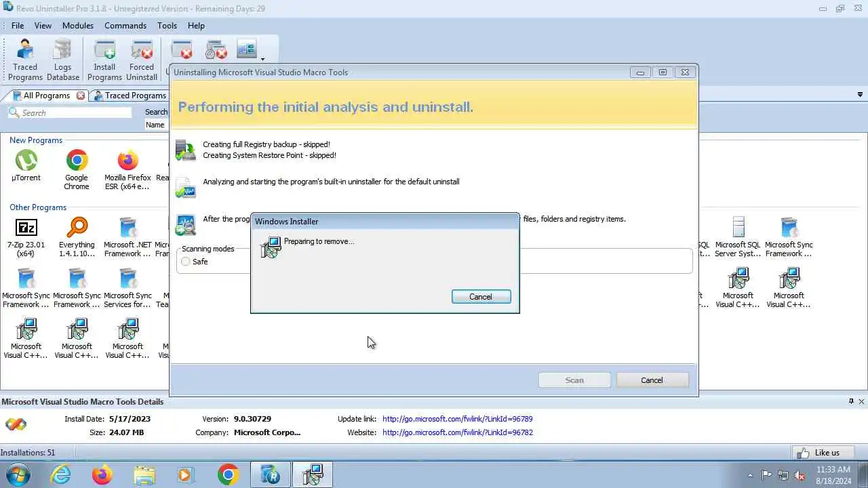This screenshot has width=868, height=488.
Task: Open Firefox from the taskbar
Action: coord(102,474)
